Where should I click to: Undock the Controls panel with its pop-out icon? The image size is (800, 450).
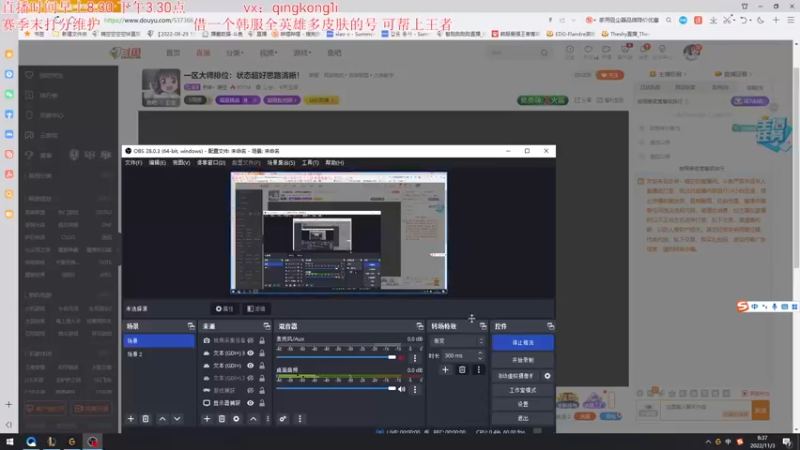550,326
